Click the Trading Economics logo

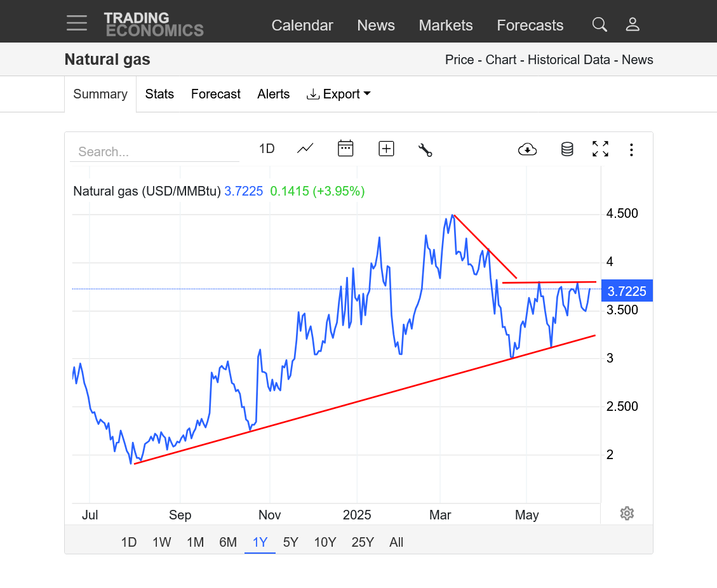pos(154,24)
